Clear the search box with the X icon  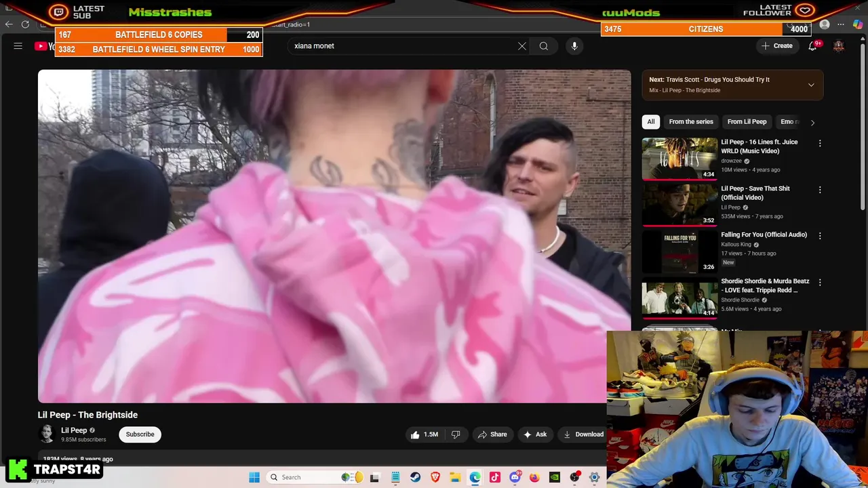(522, 46)
